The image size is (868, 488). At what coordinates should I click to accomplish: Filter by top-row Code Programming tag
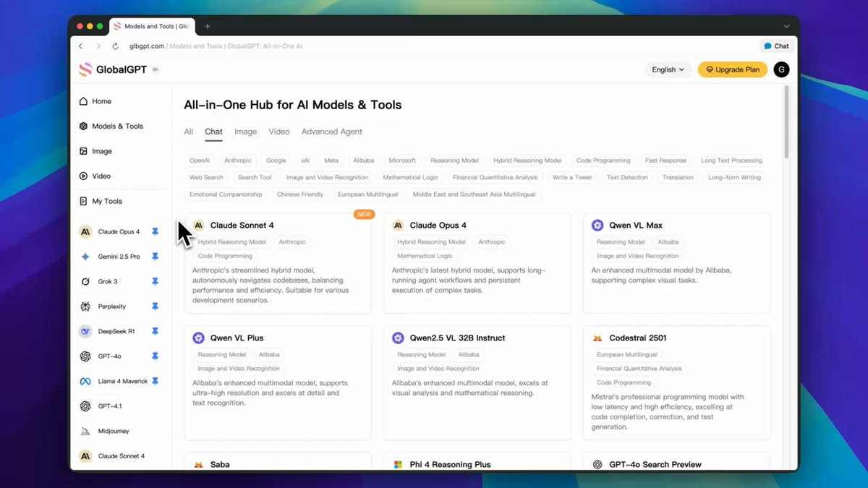[x=603, y=160]
